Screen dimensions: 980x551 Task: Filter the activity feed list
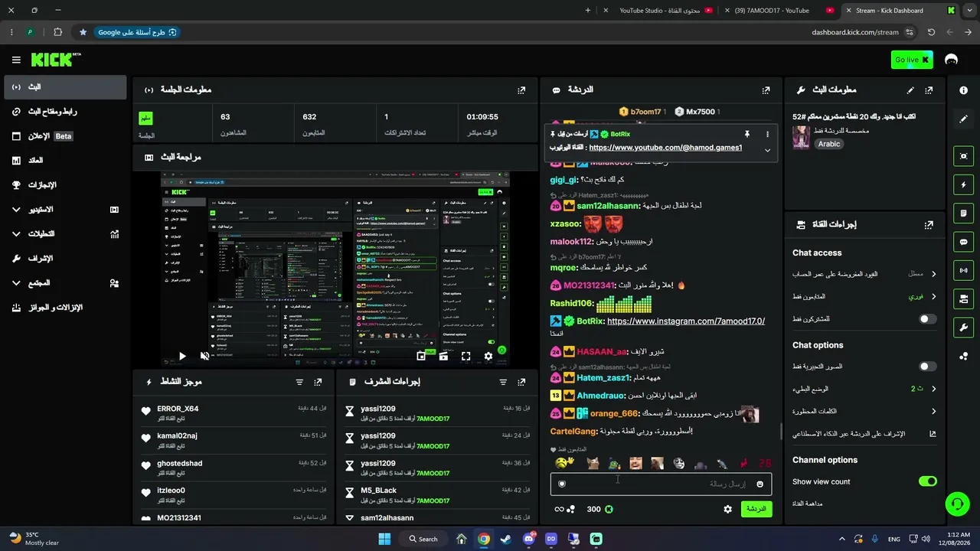pos(299,382)
